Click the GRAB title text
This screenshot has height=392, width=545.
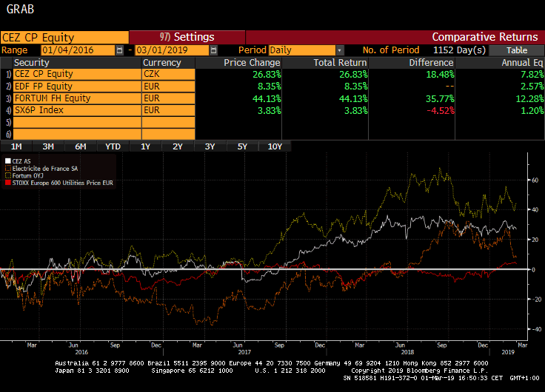pos(20,9)
